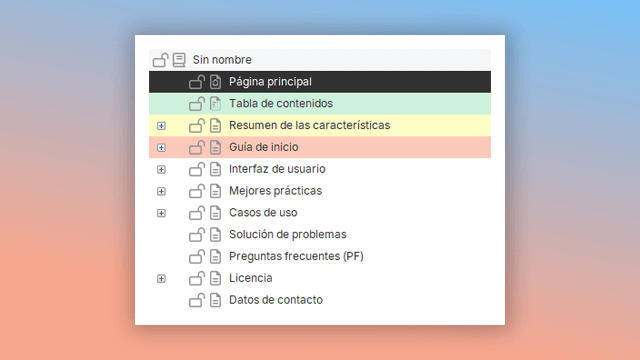Expand the Licencia node
This screenshot has width=640, height=360.
(x=161, y=278)
